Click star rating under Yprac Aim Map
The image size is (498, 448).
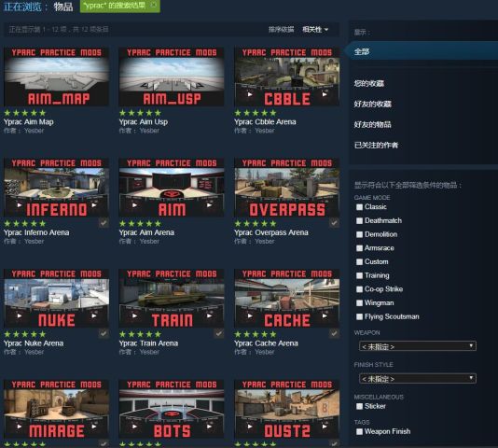coord(25,113)
